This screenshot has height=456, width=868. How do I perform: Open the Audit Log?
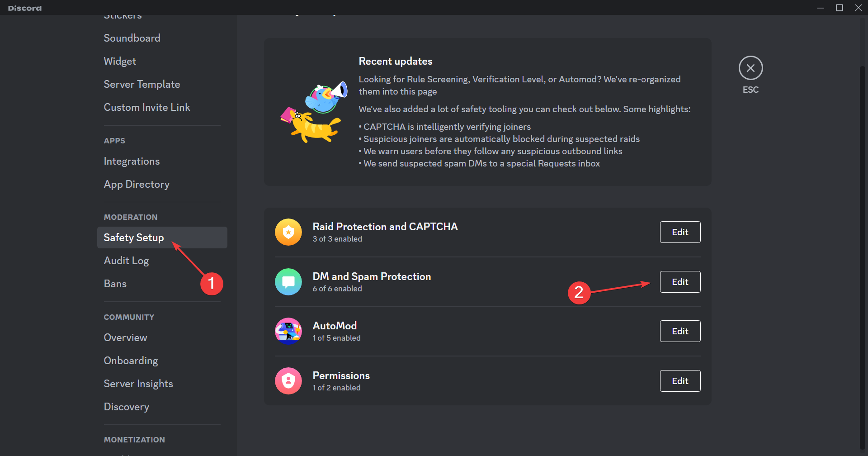(162, 261)
